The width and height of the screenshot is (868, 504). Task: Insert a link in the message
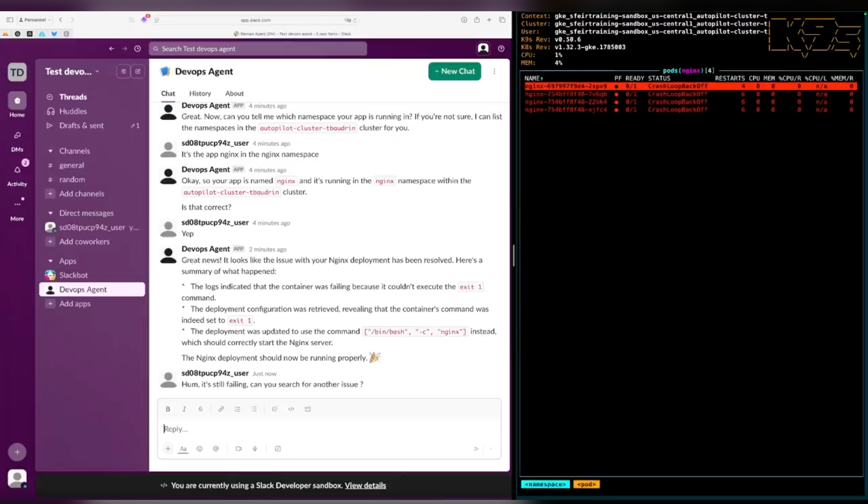[x=221, y=409]
